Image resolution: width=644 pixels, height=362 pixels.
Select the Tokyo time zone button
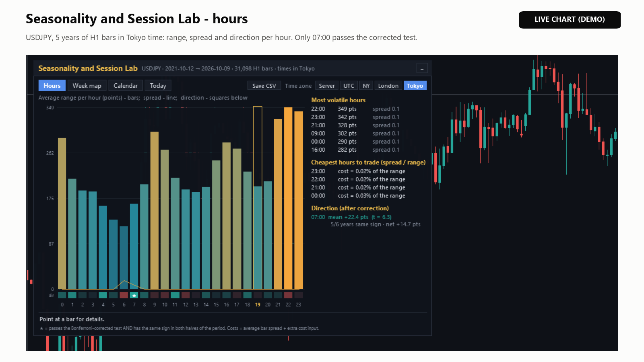[x=415, y=86]
